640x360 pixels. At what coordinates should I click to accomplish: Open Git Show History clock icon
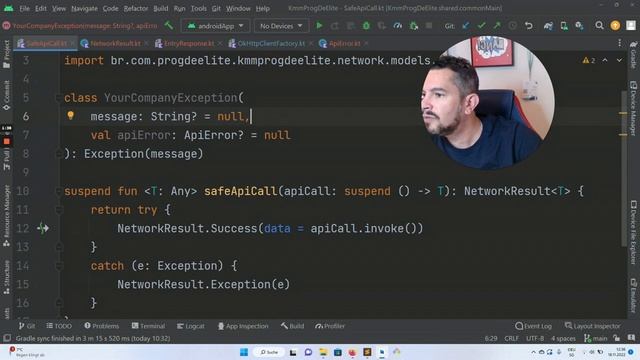[x=513, y=26]
